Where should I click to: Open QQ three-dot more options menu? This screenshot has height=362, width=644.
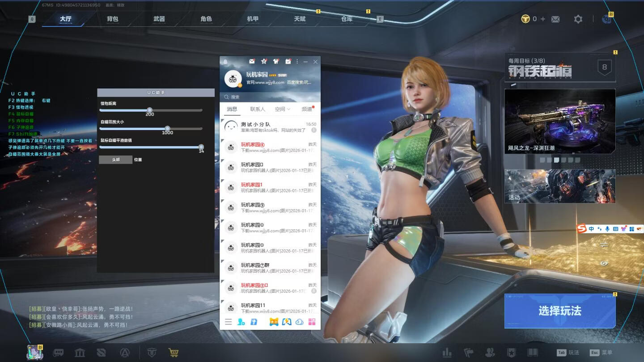click(297, 61)
